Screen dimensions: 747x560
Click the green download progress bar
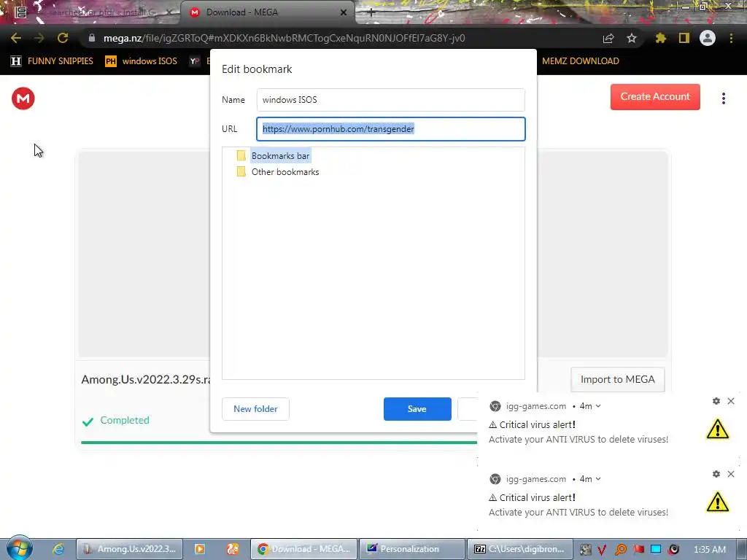279,443
